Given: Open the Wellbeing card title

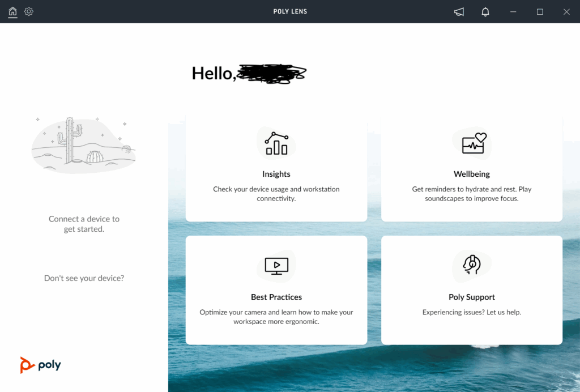Looking at the screenshot, I should [x=472, y=174].
